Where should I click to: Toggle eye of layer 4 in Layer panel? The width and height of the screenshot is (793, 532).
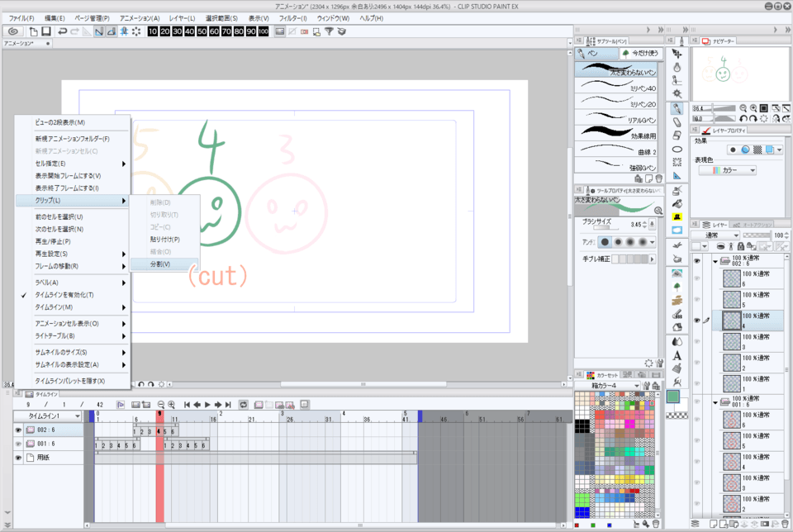tap(697, 321)
